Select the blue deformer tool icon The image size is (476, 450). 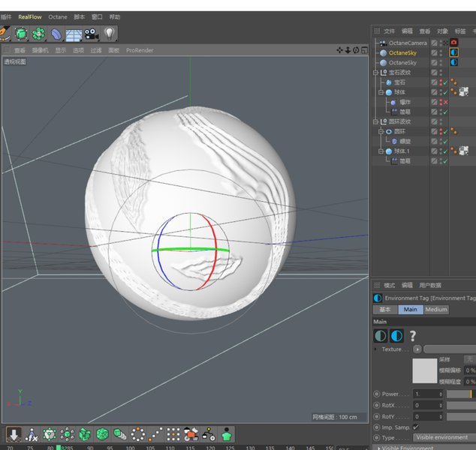(56, 34)
